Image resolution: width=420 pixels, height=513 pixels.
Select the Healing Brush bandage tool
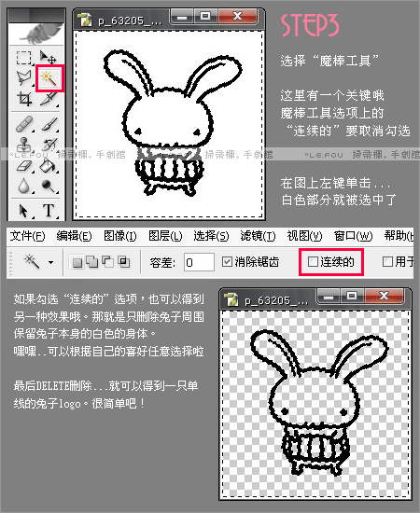click(x=24, y=124)
